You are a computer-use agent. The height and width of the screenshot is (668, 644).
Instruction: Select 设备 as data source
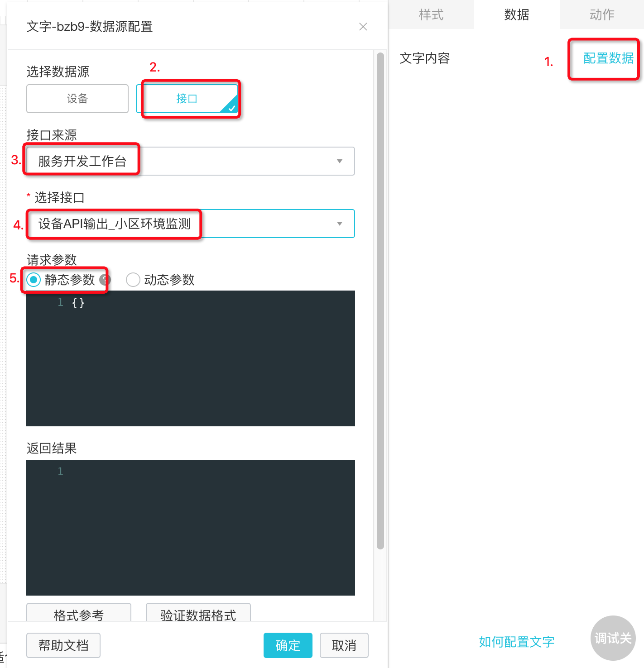point(77,99)
